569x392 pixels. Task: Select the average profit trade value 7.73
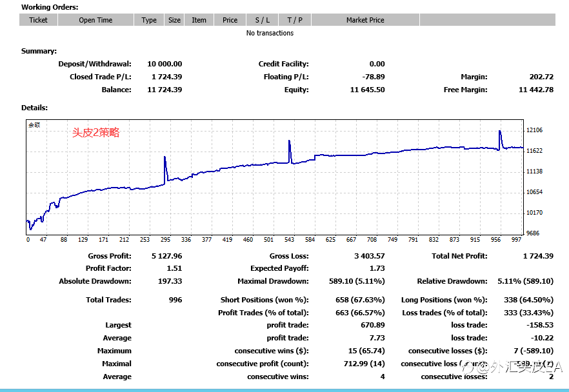coord(377,338)
